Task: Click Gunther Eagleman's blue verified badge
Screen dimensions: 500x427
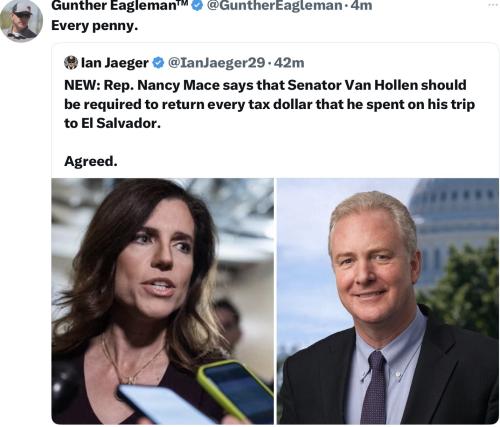Action: point(198,5)
